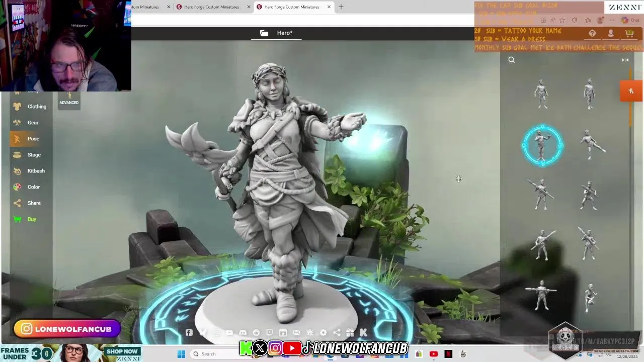Select the Pose category in sidebar
The width and height of the screenshot is (644, 362).
click(x=30, y=139)
